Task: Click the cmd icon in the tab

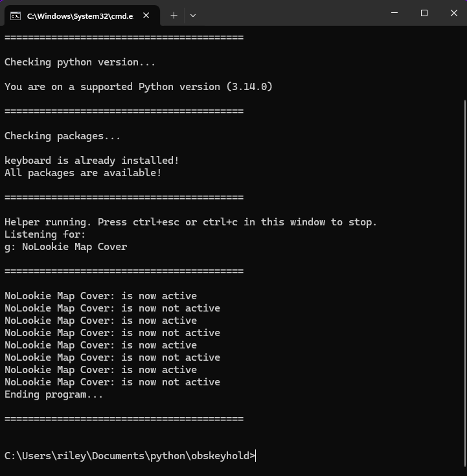Action: (x=15, y=16)
